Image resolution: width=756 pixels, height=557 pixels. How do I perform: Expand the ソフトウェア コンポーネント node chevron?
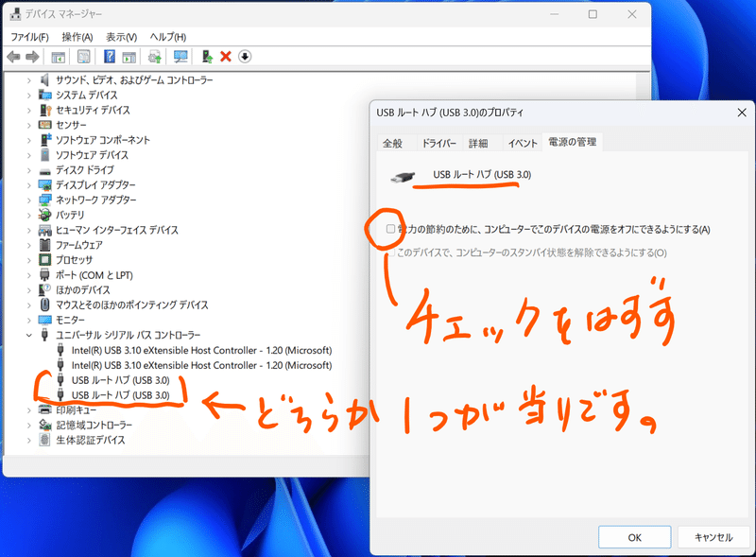(x=29, y=140)
